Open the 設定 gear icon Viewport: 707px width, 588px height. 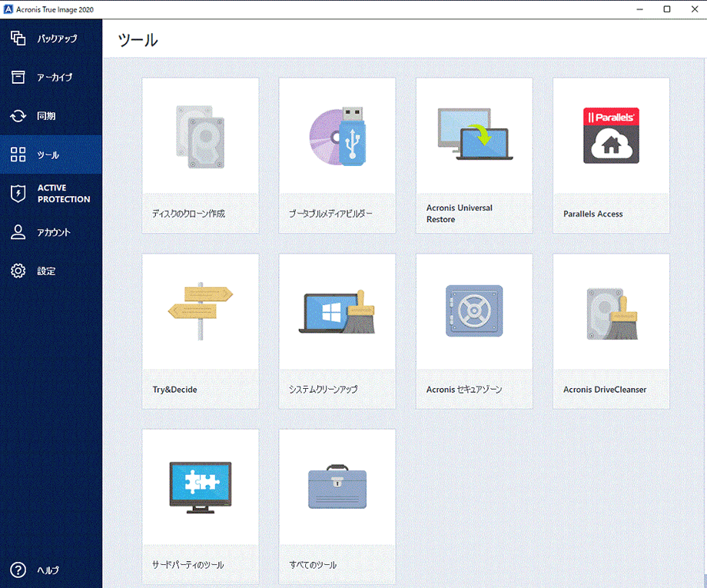coord(18,271)
